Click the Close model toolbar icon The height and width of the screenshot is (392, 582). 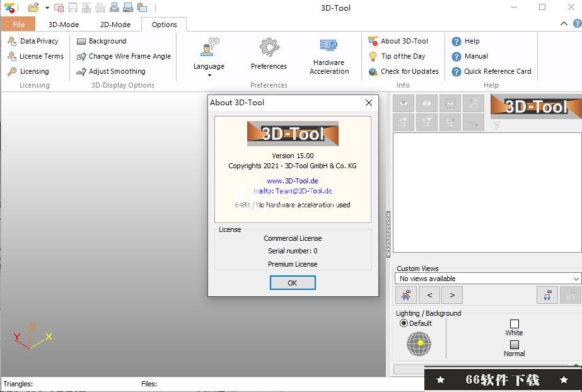pyautogui.click(x=59, y=8)
